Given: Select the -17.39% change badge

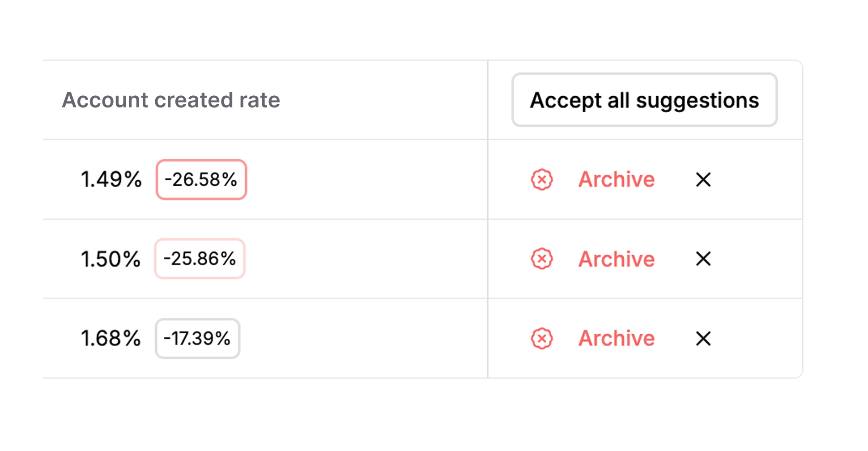Looking at the screenshot, I should pyautogui.click(x=197, y=338).
